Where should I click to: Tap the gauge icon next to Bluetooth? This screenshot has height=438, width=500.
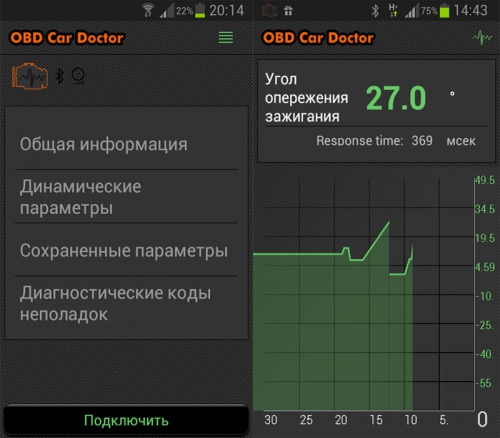click(x=78, y=76)
